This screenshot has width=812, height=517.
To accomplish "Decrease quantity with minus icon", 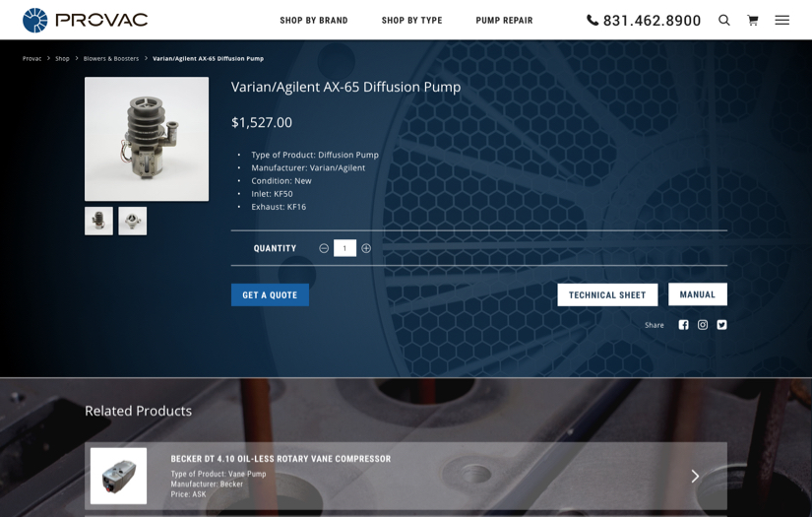I will click(x=324, y=249).
